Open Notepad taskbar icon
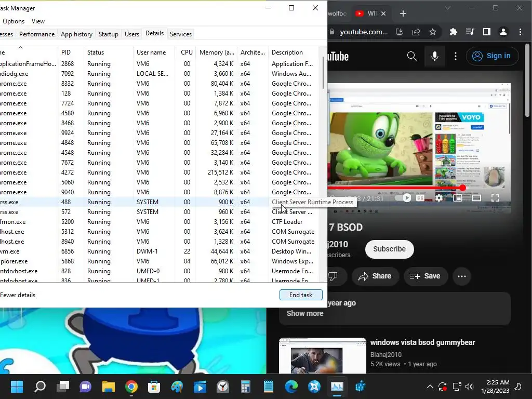Screen dimensions: 532x399 pos(269,387)
